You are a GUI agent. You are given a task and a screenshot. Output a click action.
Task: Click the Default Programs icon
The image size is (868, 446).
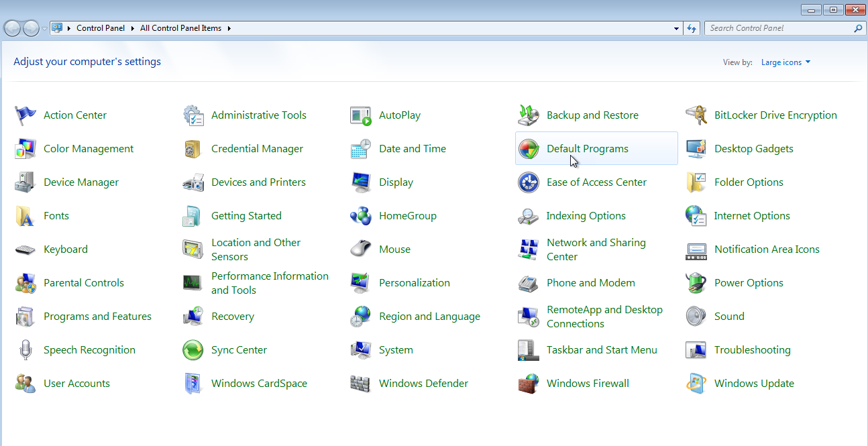coord(529,149)
